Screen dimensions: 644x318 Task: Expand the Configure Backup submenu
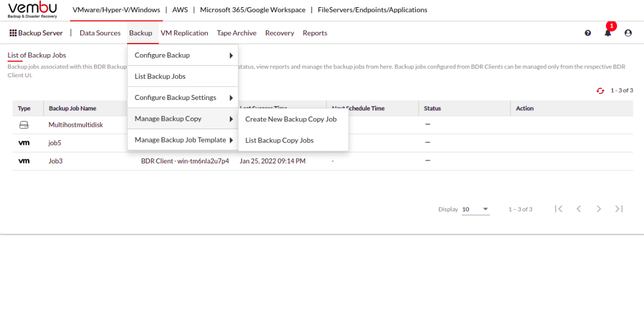click(x=231, y=55)
